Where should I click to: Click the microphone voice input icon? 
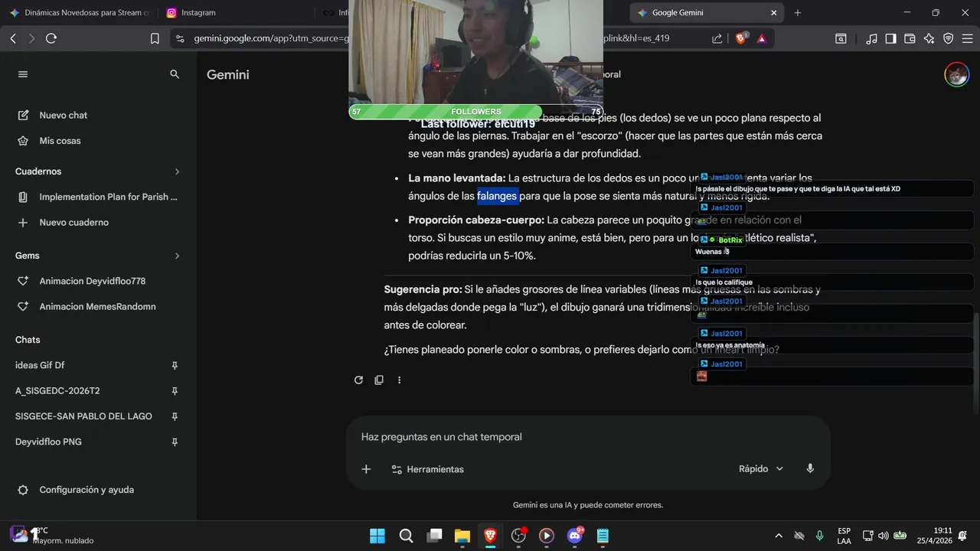point(810,469)
